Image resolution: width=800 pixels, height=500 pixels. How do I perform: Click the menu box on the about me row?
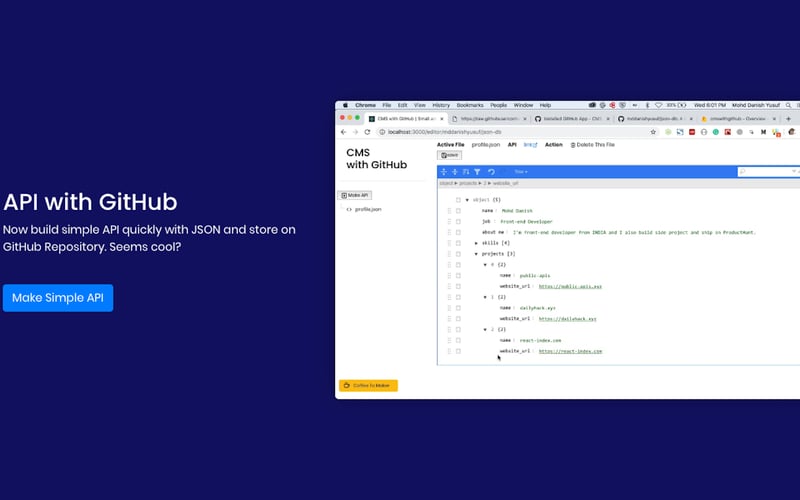(x=458, y=232)
